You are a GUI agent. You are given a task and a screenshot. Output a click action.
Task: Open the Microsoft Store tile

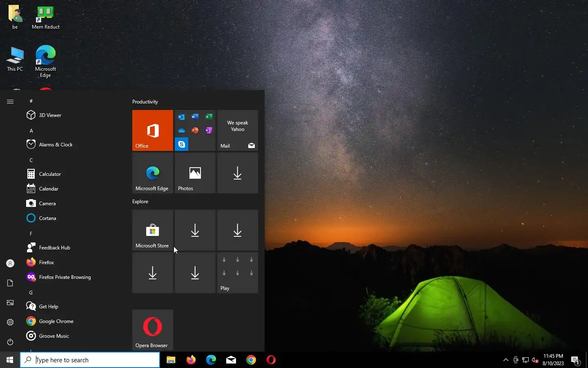tap(153, 230)
